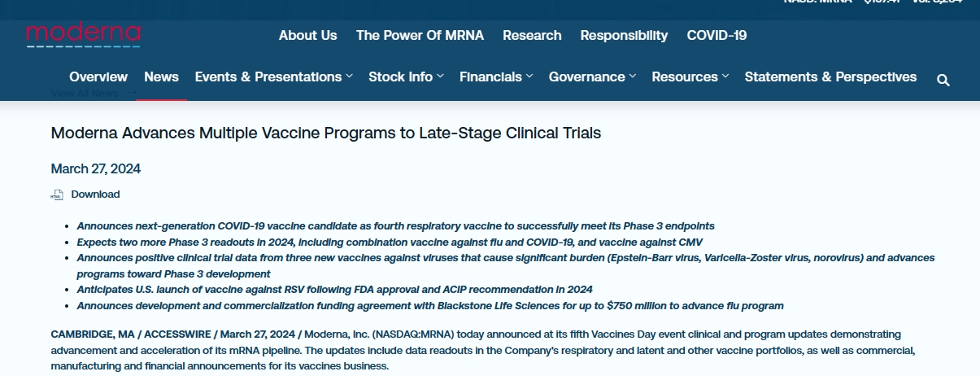Screen dimensions: 980x376
Task: Click the View All News link
Action: click(x=85, y=94)
